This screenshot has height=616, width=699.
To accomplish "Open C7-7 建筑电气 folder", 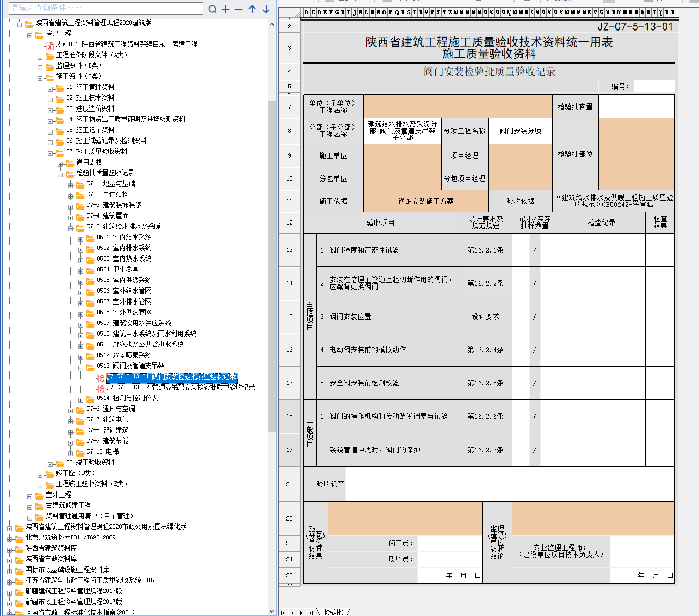I will point(107,419).
